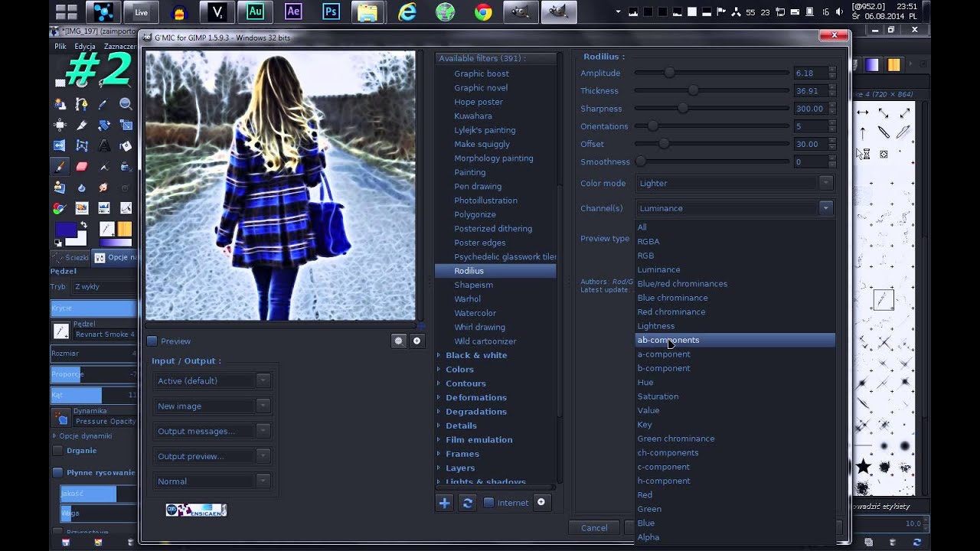This screenshot has height=551, width=980.
Task: Select the color picker tool in GIMP toolbox
Action: pyautogui.click(x=104, y=104)
